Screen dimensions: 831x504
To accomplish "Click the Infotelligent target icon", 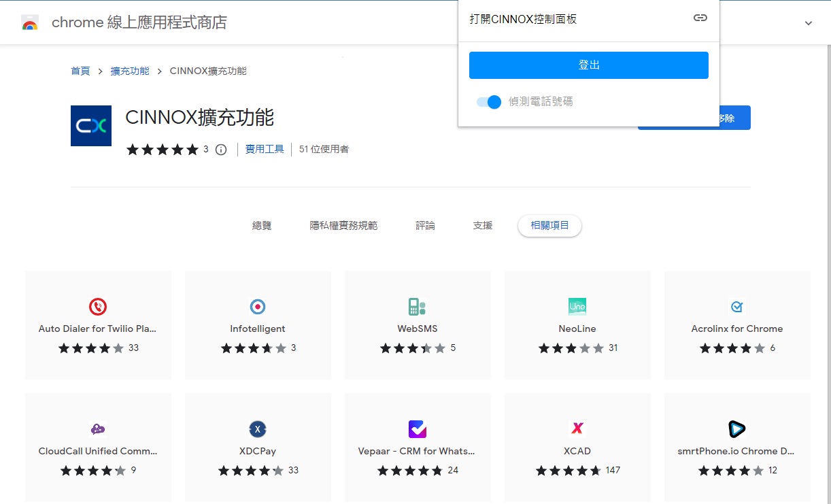I will point(258,307).
